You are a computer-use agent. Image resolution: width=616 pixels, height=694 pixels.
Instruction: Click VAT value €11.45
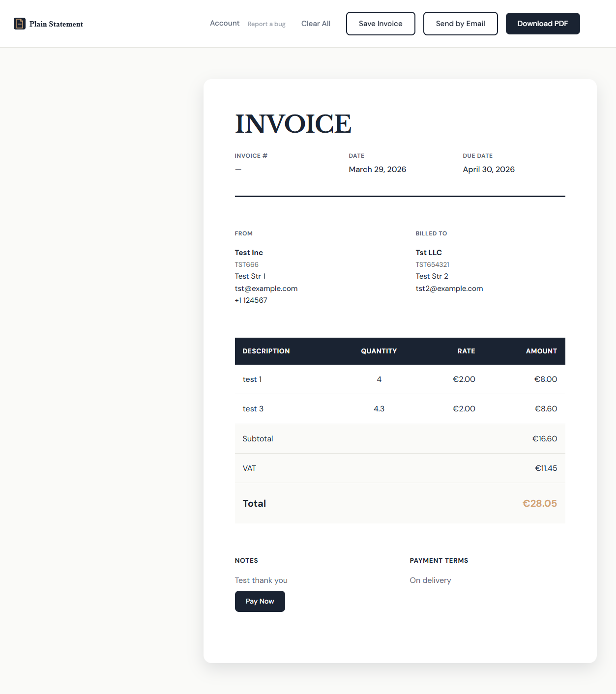pos(546,468)
